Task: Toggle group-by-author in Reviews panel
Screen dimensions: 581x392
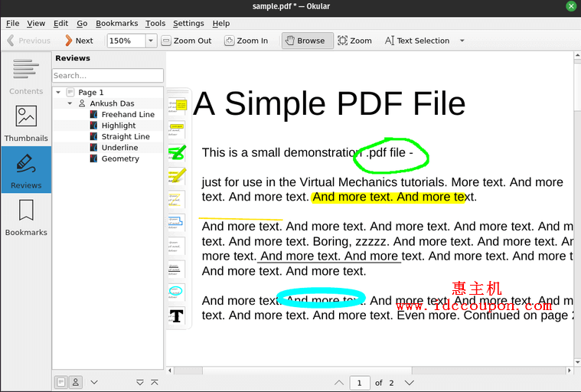Action: (76, 382)
